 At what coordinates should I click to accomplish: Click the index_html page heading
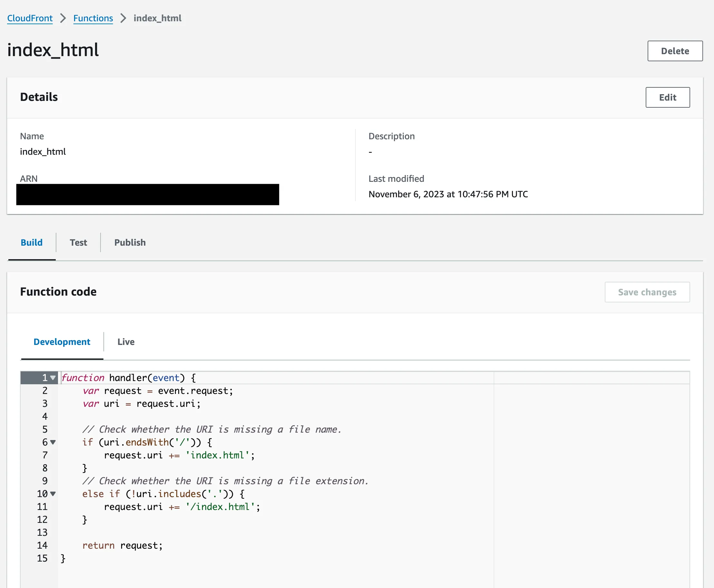53,50
